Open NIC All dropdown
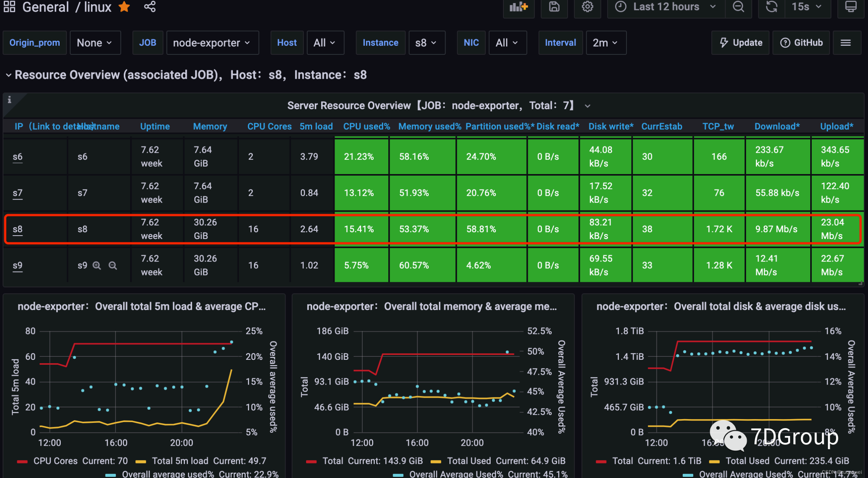Image resolution: width=868 pixels, height=478 pixels. [508, 43]
